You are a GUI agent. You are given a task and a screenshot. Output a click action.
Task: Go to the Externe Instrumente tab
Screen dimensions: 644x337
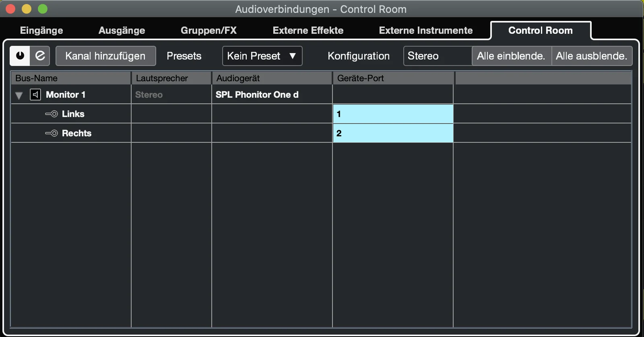click(426, 31)
